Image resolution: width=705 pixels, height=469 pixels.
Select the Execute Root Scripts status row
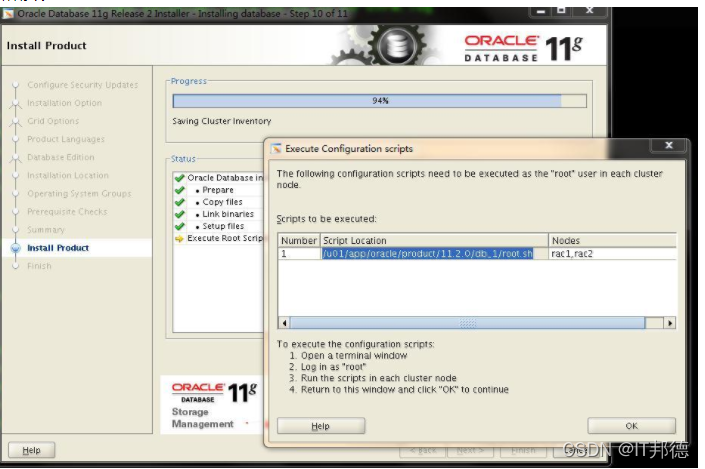[219, 238]
